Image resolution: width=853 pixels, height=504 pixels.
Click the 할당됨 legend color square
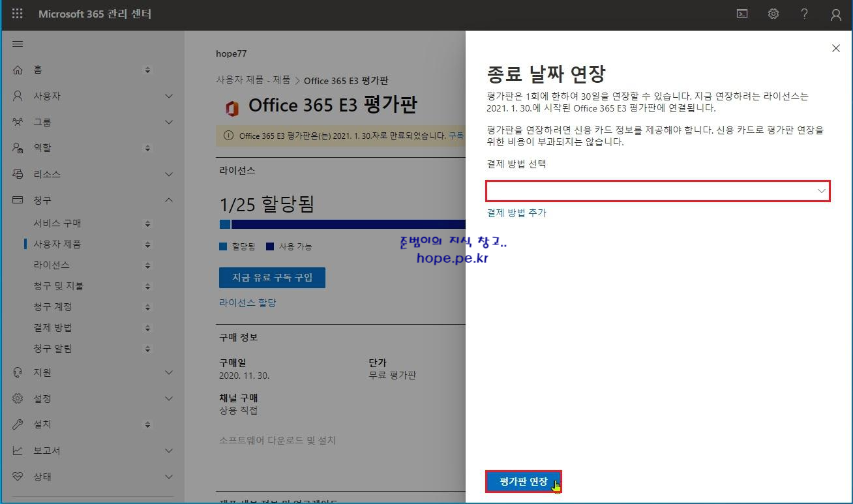[223, 246]
